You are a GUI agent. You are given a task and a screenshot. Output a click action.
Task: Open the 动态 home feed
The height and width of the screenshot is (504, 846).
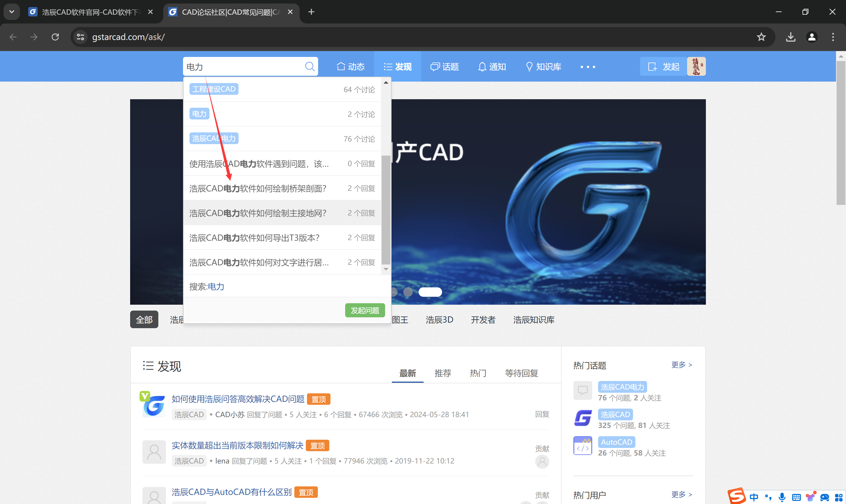tap(350, 67)
